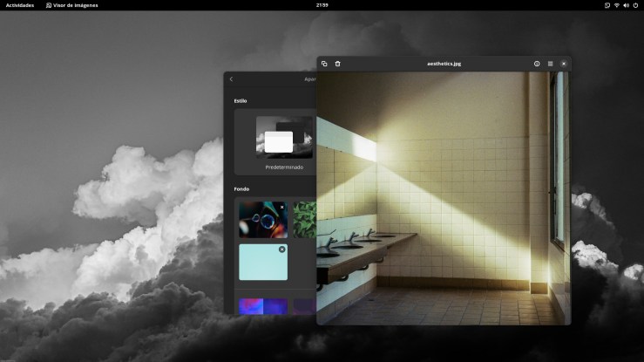Show image properties via the info icon

point(537,64)
